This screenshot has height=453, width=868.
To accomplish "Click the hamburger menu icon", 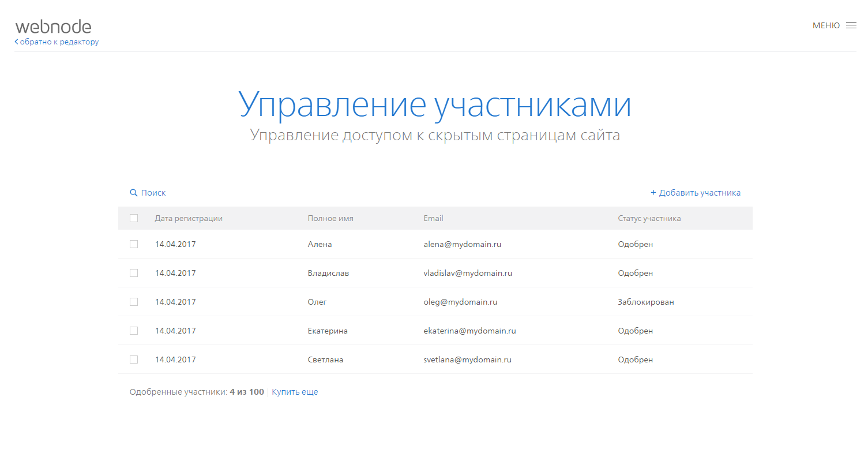I will tap(851, 25).
